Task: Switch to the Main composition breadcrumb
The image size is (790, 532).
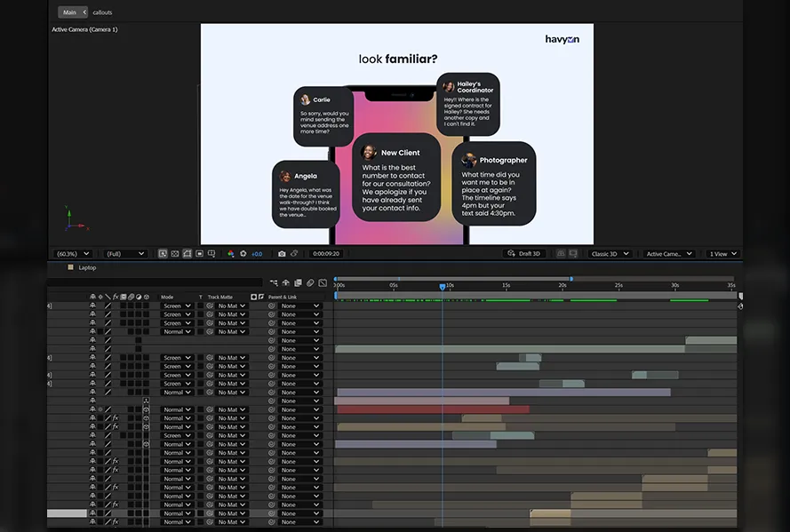Action: (70, 12)
